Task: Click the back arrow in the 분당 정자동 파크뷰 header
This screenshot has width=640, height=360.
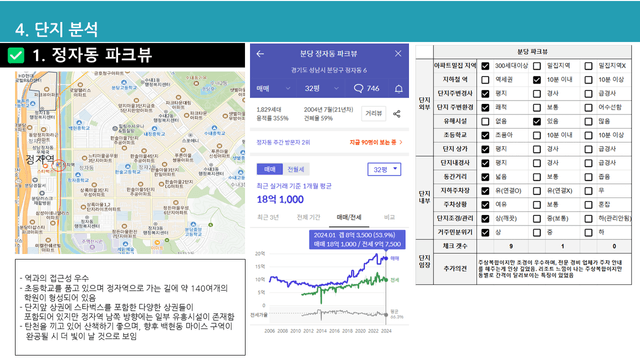Action: 260,53
